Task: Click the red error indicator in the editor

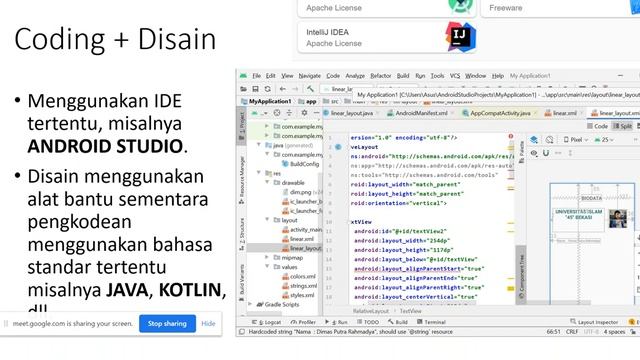Action: tap(511, 136)
